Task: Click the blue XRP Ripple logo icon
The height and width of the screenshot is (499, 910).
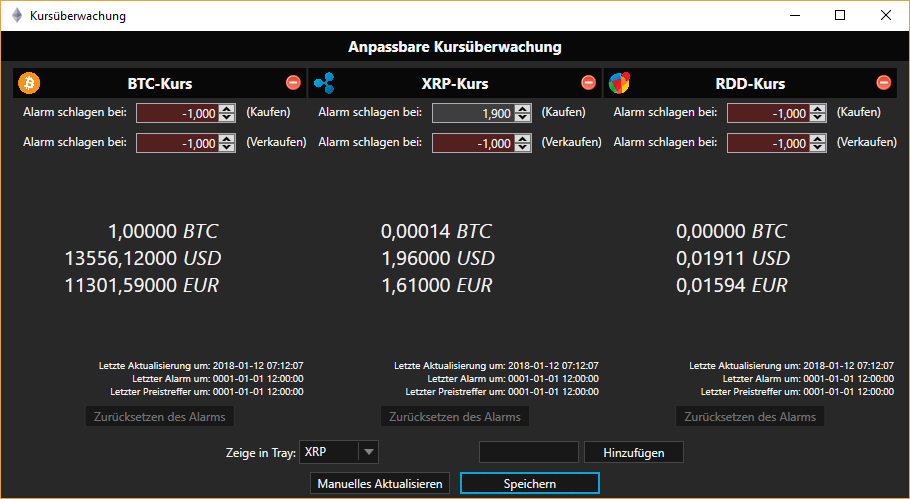Action: click(x=324, y=84)
